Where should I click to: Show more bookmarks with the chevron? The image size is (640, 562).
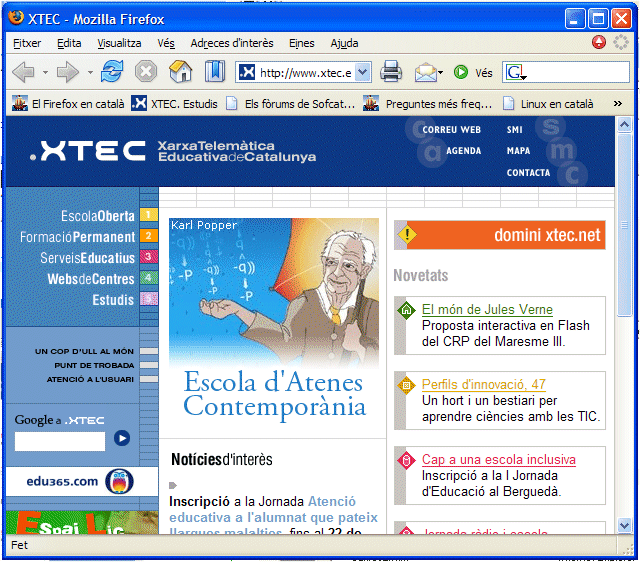(618, 103)
